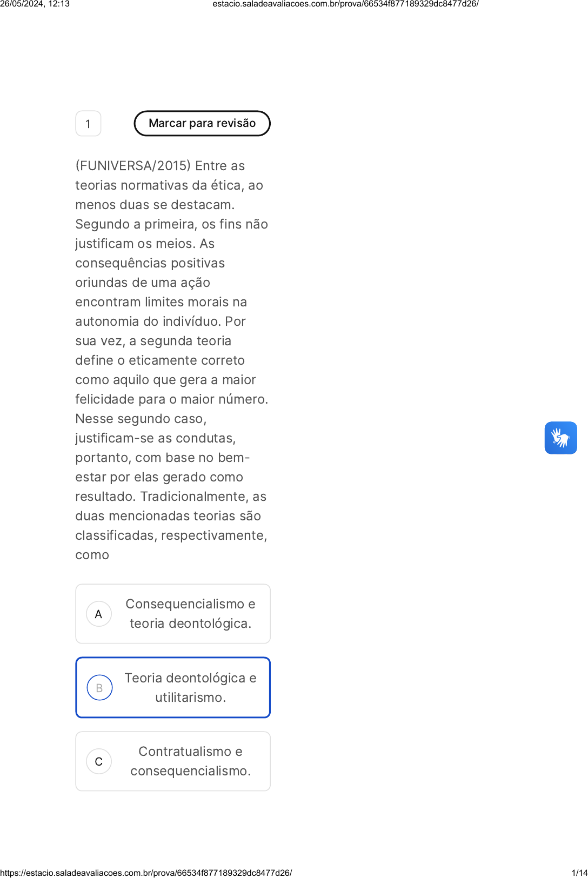Click the circled letter C
The image size is (588, 878).
point(99,761)
